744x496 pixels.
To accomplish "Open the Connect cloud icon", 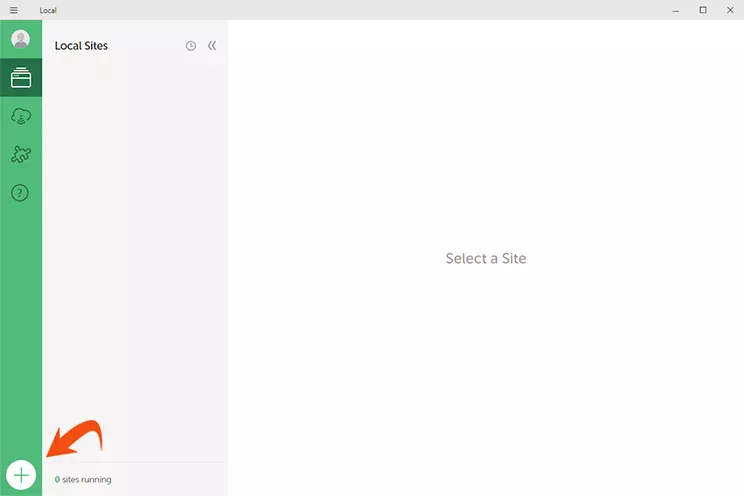I will [21, 116].
